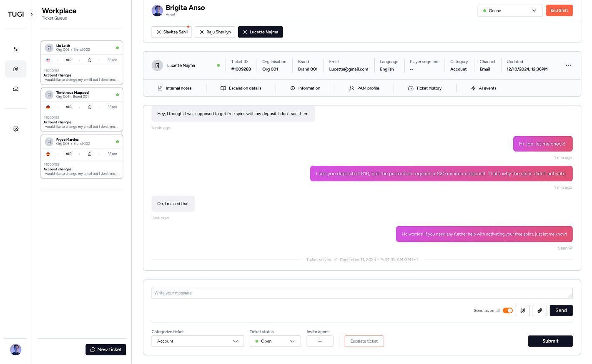Create a New ticket
The width and height of the screenshot is (592, 364).
tap(106, 350)
